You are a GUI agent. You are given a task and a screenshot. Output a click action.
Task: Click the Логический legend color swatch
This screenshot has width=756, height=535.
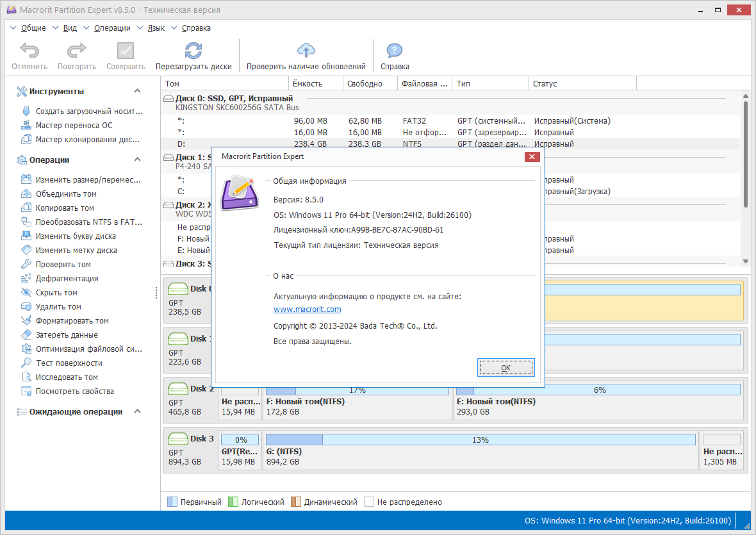[233, 502]
